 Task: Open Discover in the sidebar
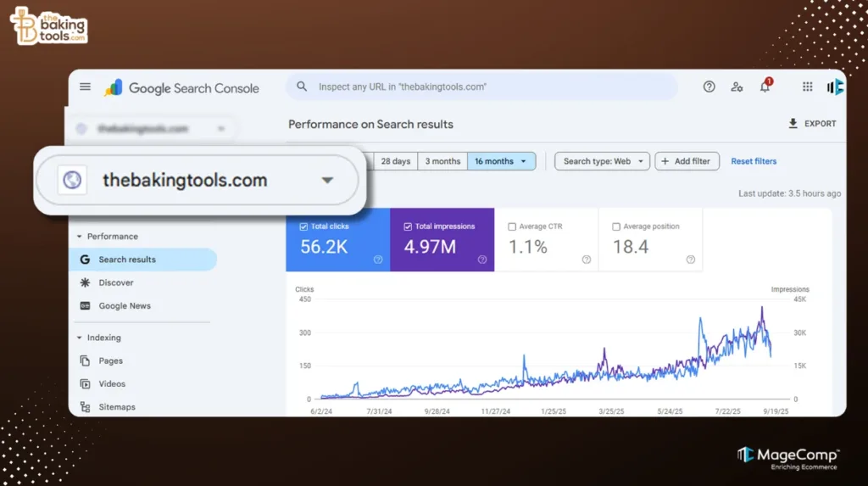click(x=116, y=282)
